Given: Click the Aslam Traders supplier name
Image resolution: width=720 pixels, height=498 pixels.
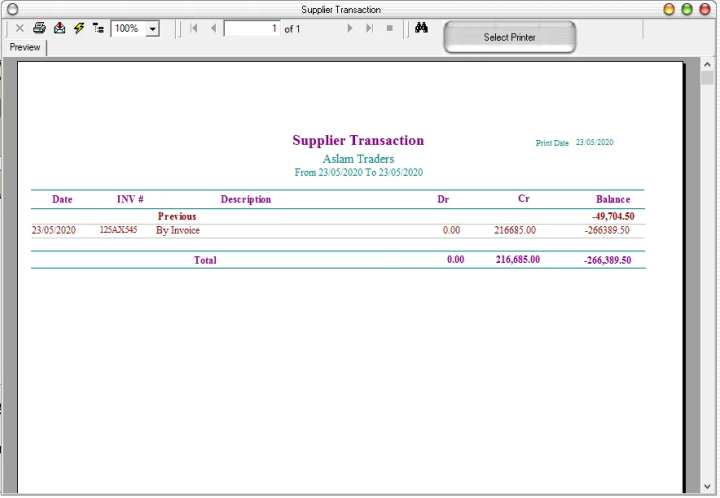Looking at the screenshot, I should click(358, 159).
